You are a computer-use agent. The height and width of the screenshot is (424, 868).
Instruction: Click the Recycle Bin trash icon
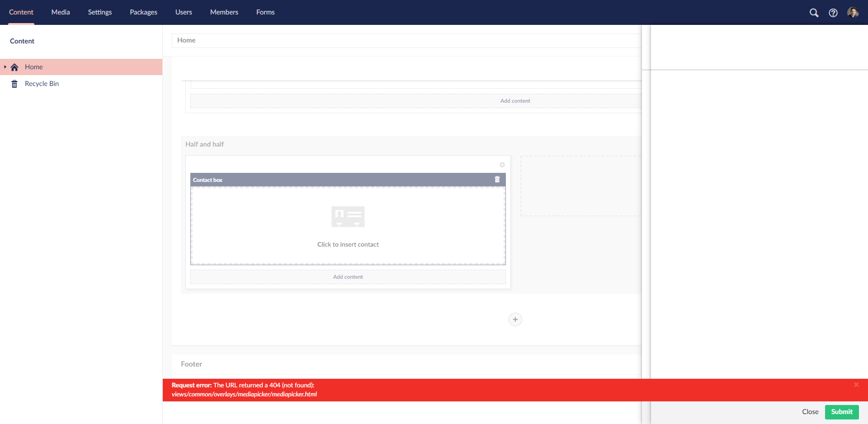point(14,83)
